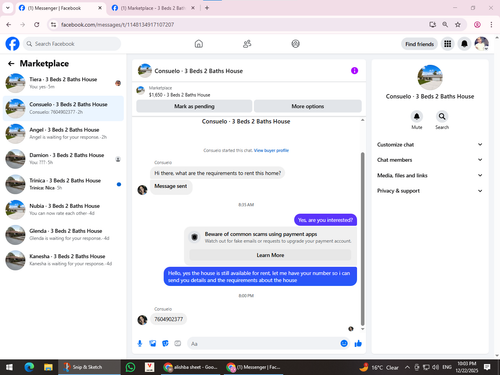
Task: Open the Friends icon in top navigation
Action: click(247, 44)
